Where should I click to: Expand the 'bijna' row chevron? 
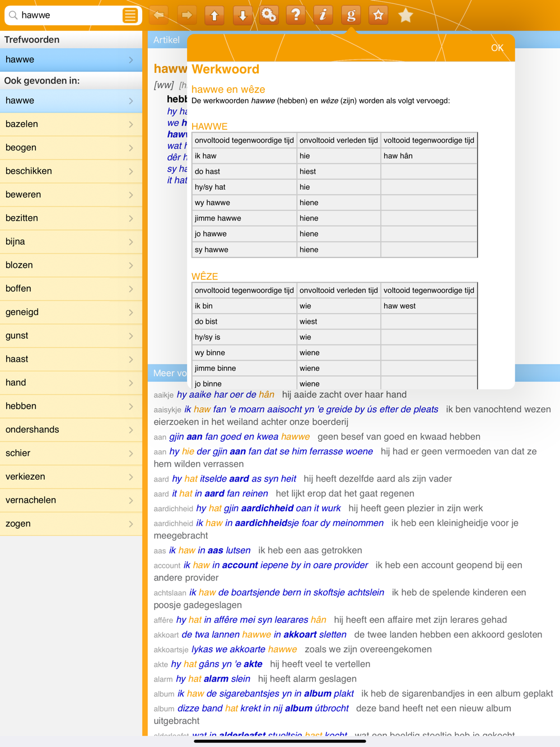[x=131, y=242]
